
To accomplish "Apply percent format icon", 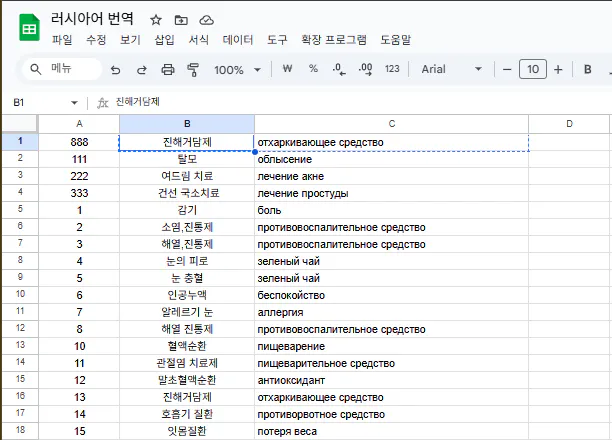I will [313, 69].
